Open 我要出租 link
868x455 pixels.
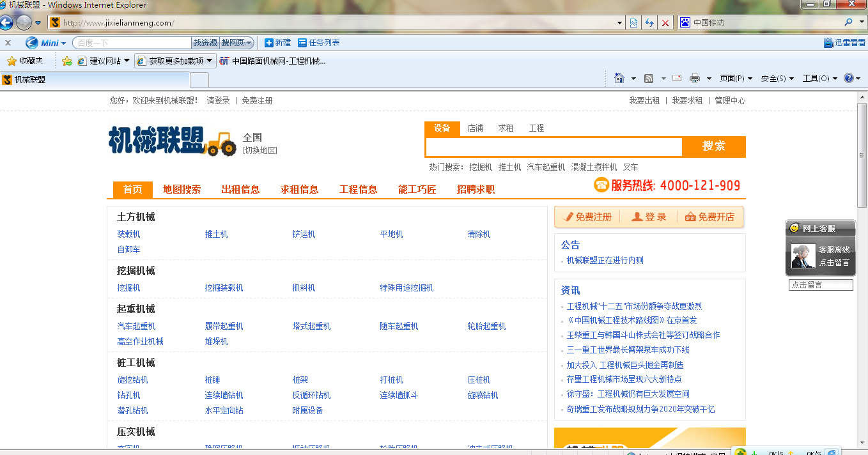644,100
